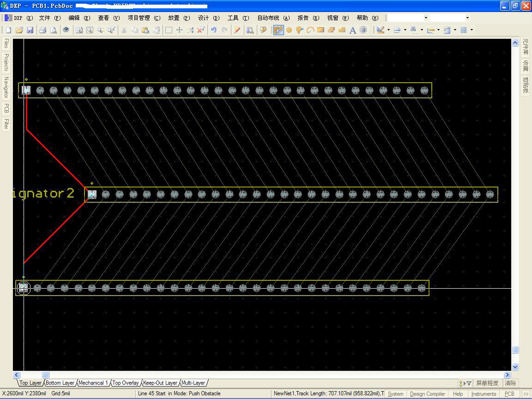This screenshot has width=532, height=399.
Task: Click the Save document icon
Action: point(30,30)
